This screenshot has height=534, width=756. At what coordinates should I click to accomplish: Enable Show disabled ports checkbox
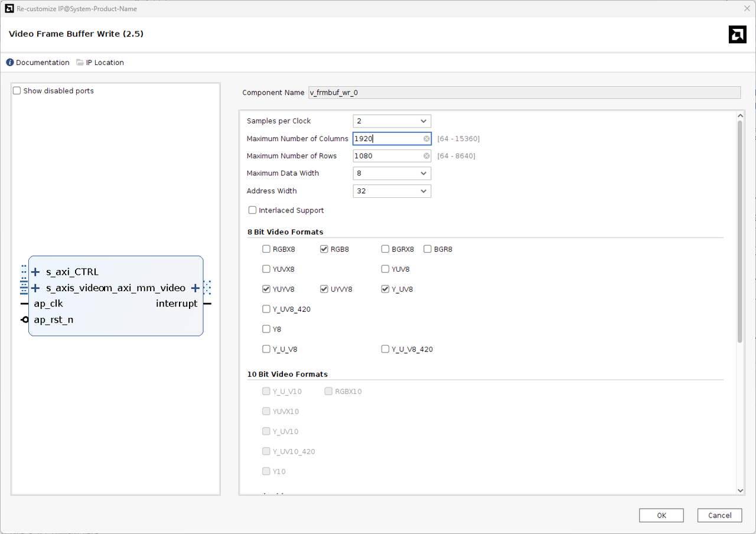point(17,91)
